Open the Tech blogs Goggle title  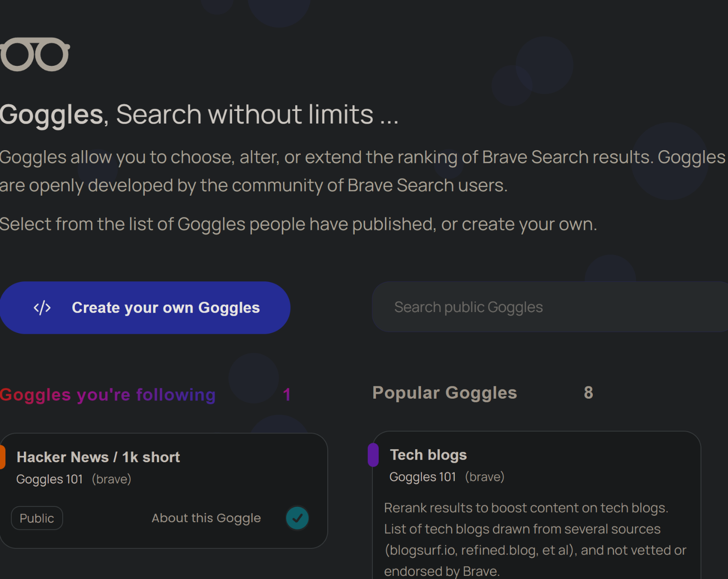point(428,455)
